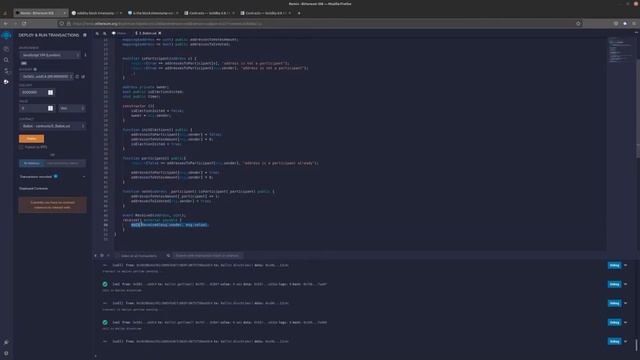
Task: Open the Search in files sidebar icon
Action: [6, 60]
